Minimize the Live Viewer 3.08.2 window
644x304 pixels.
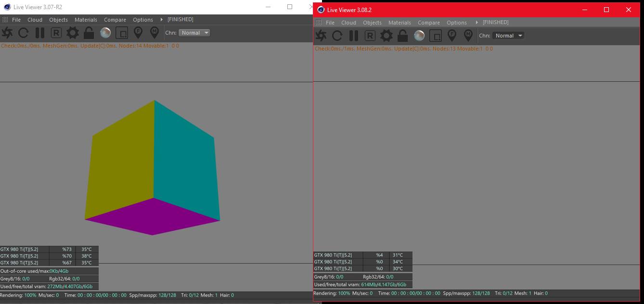coord(585,10)
